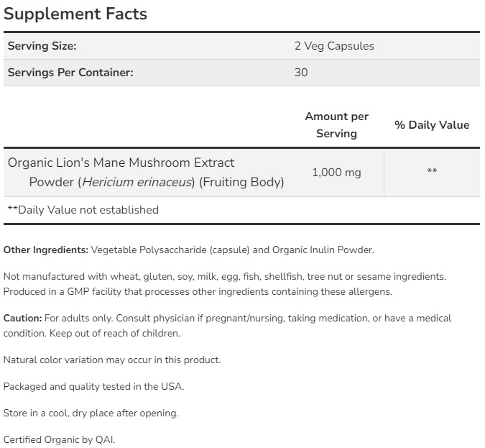This screenshot has height=448, width=485.
Task: Click the Amount per Serving column header
Action: tap(336, 124)
